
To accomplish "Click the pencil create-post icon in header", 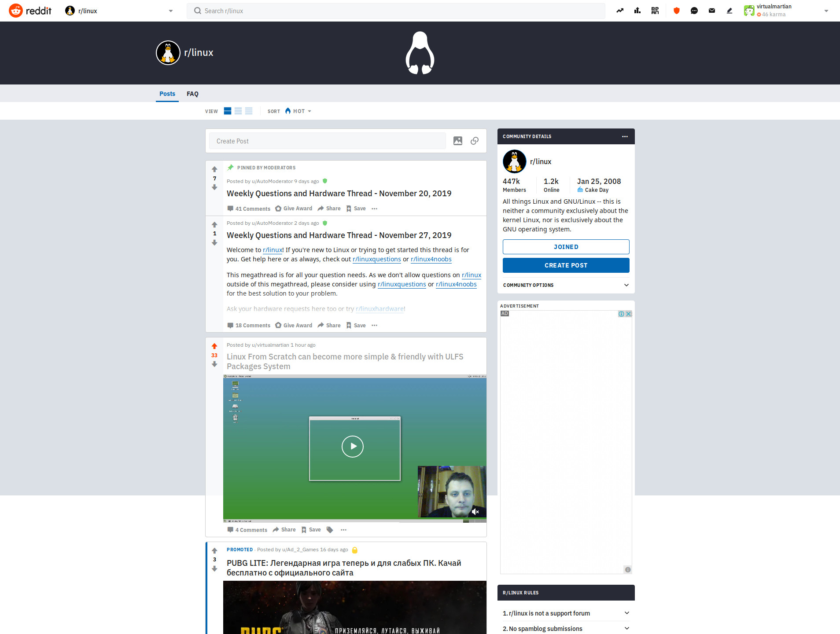I will [729, 11].
